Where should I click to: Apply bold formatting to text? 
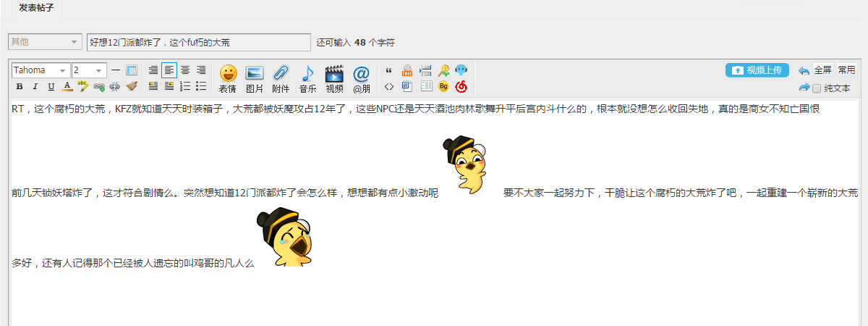(x=20, y=87)
